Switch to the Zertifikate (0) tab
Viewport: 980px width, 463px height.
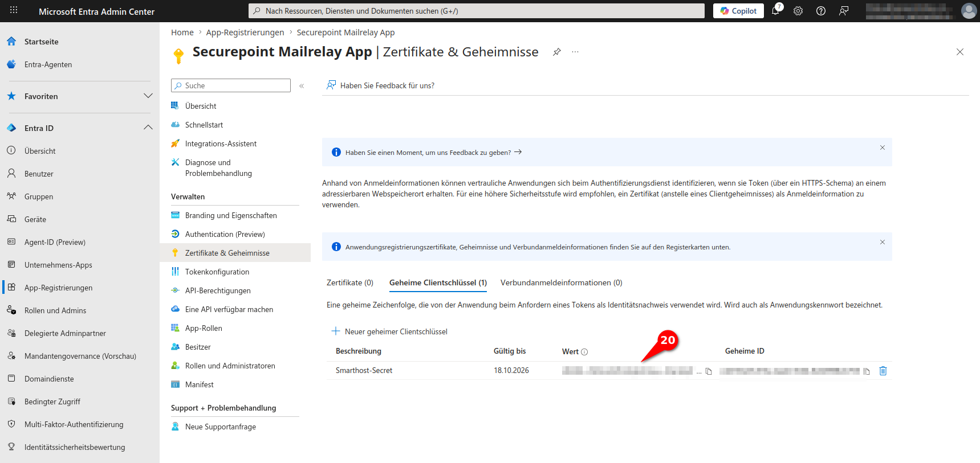click(x=349, y=282)
